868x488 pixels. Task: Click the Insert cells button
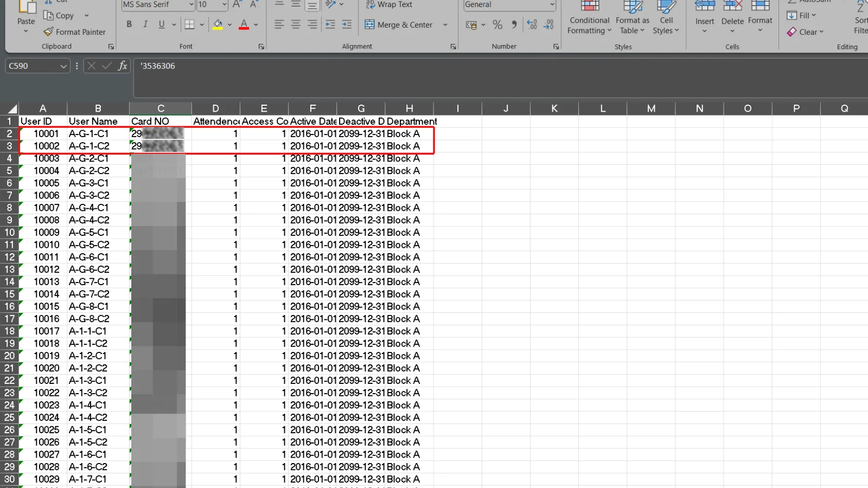tap(705, 17)
